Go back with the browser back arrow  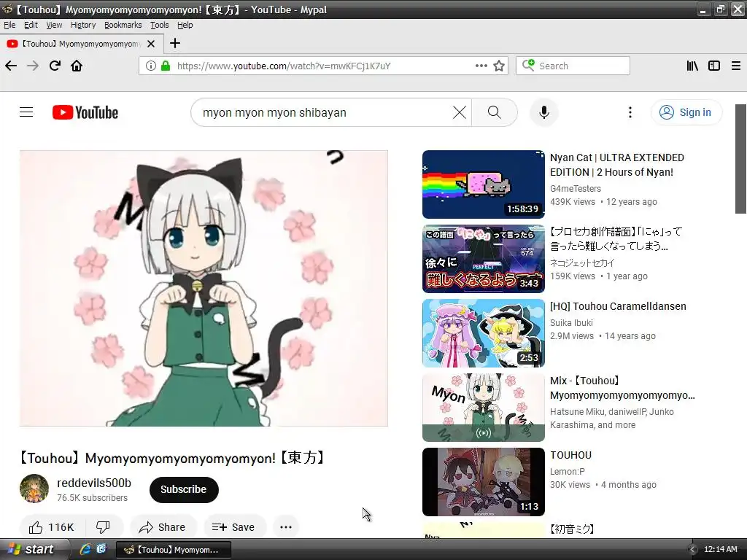pyautogui.click(x=11, y=66)
